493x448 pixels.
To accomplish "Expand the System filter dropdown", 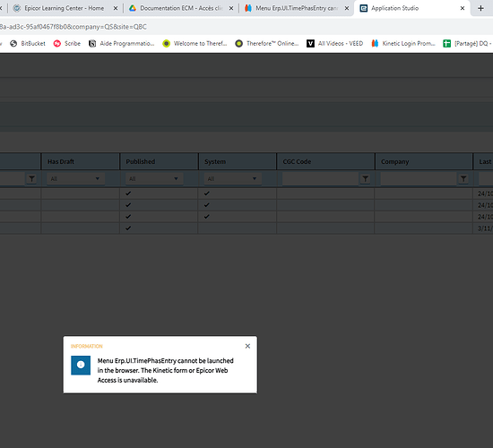I will pyautogui.click(x=233, y=179).
